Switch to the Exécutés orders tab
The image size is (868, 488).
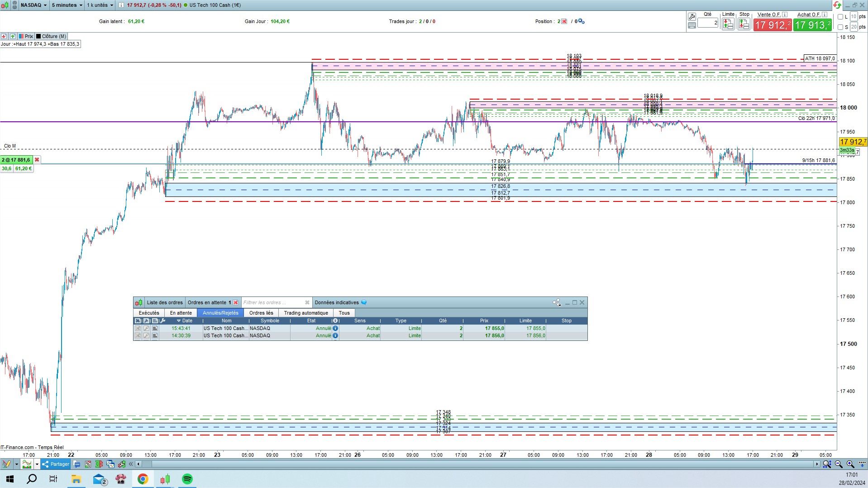click(149, 313)
